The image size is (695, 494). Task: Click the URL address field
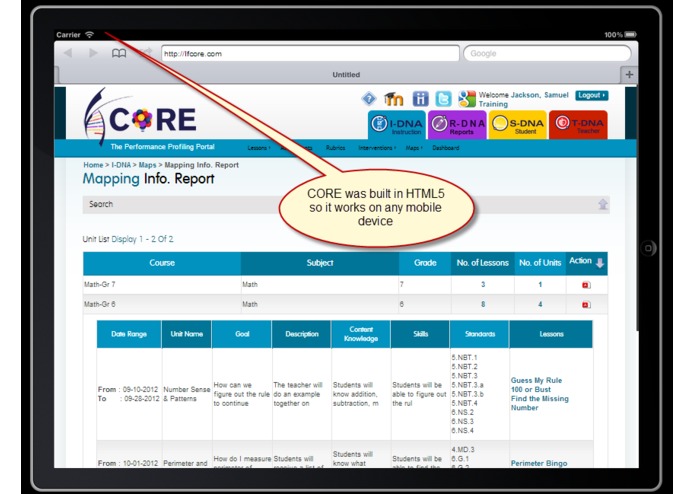pyautogui.click(x=310, y=54)
